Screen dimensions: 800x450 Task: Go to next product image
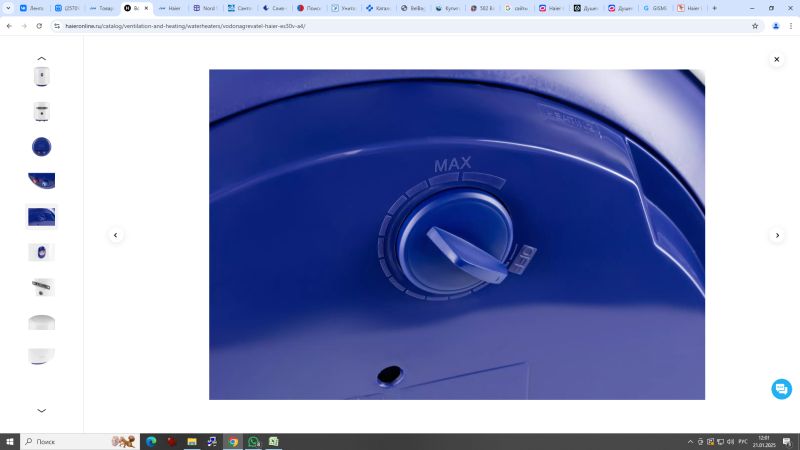click(x=776, y=235)
